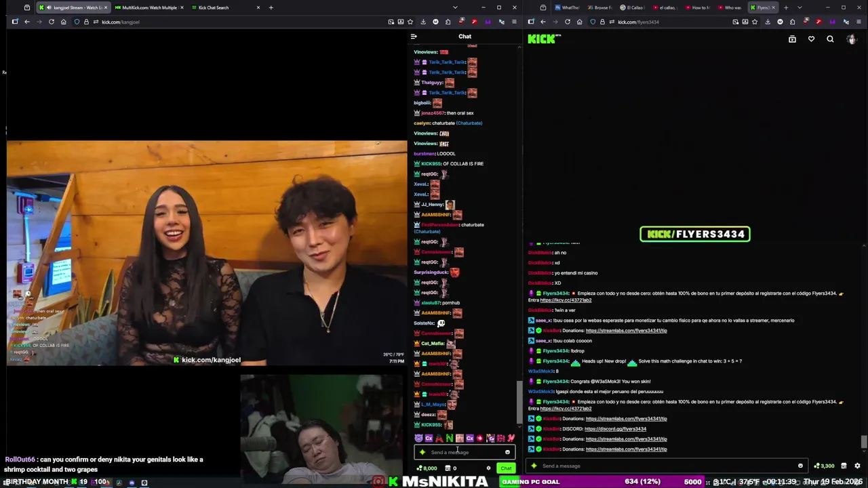Select the kangjoel Stream tab

[x=73, y=7]
